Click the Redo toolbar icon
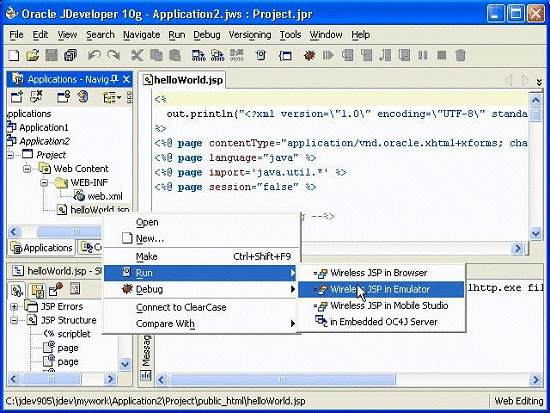The width and height of the screenshot is (550, 413). click(x=113, y=55)
